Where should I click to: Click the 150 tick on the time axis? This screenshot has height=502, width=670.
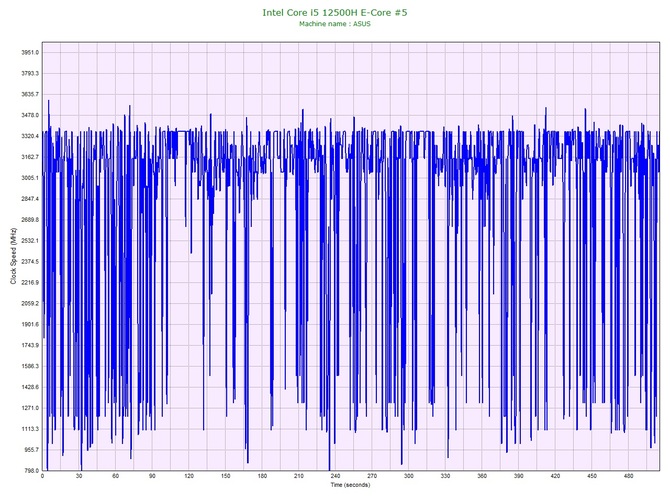coord(226,476)
